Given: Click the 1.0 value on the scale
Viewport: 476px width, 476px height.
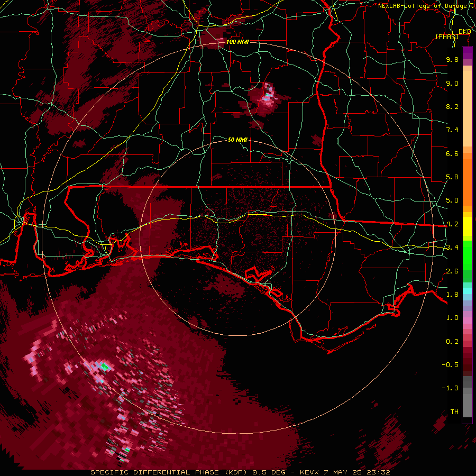Looking at the screenshot, I should click(452, 318).
